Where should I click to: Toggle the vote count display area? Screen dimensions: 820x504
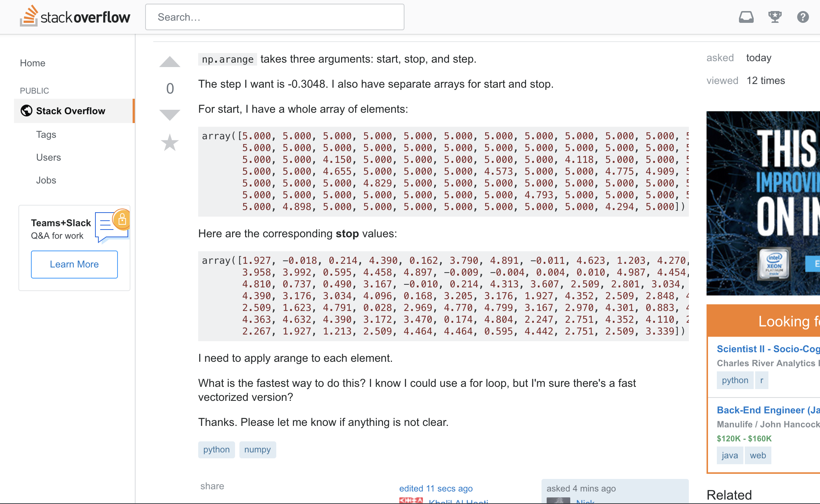[x=169, y=88]
